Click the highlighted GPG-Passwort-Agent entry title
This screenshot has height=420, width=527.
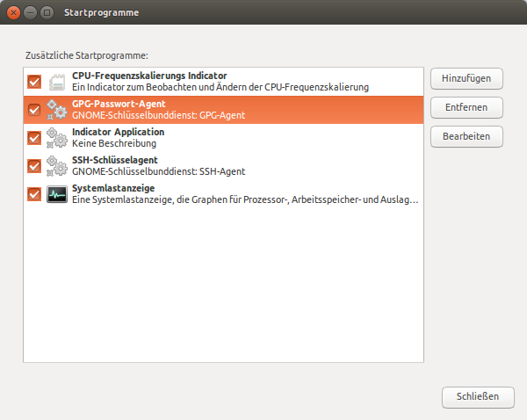coord(119,104)
